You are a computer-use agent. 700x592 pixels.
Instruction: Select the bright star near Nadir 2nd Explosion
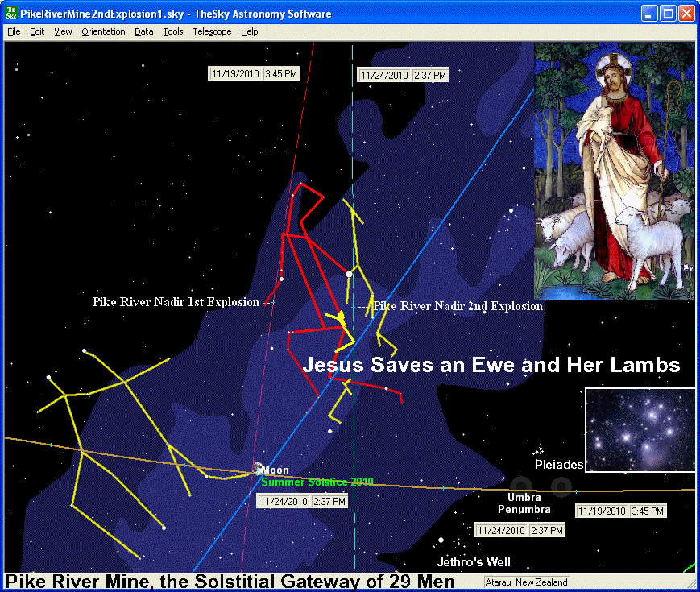click(x=349, y=275)
